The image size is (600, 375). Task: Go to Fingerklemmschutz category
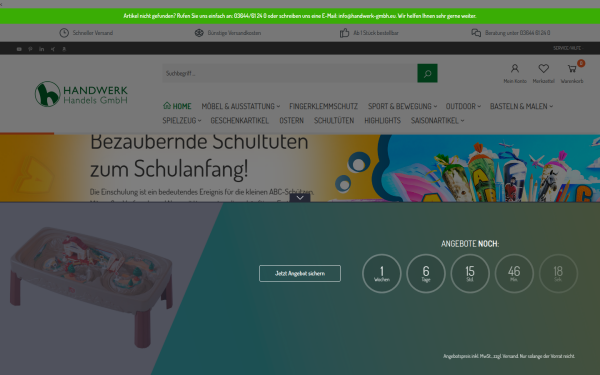coord(323,106)
